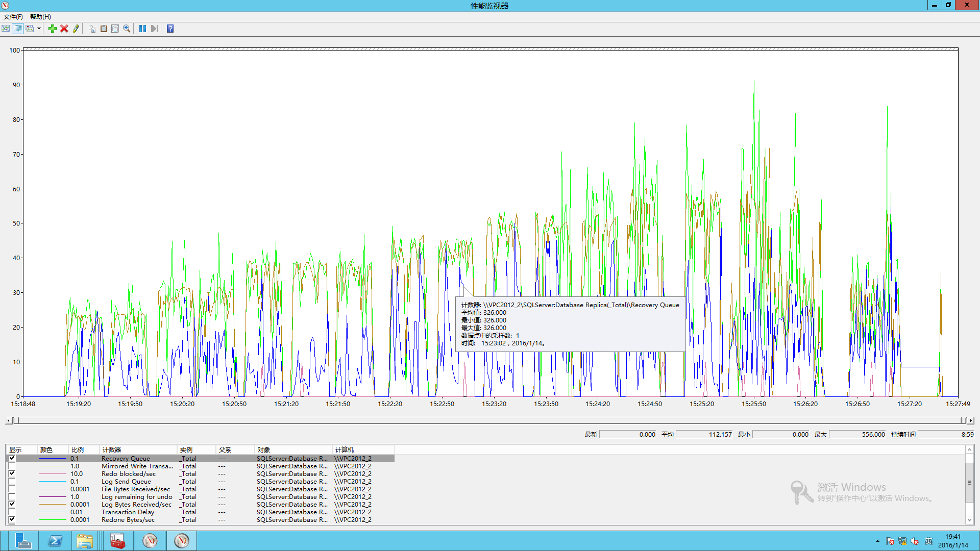
Task: Open the graph type dropdown arrow
Action: tap(39, 29)
